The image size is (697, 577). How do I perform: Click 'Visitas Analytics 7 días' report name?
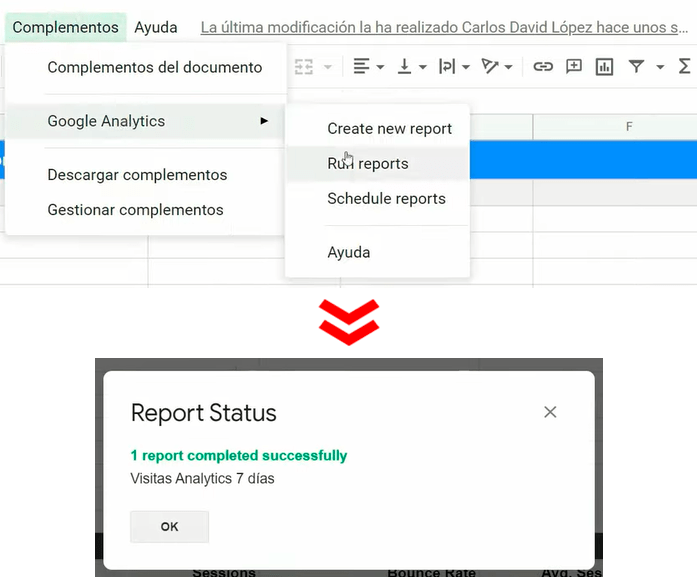202,479
